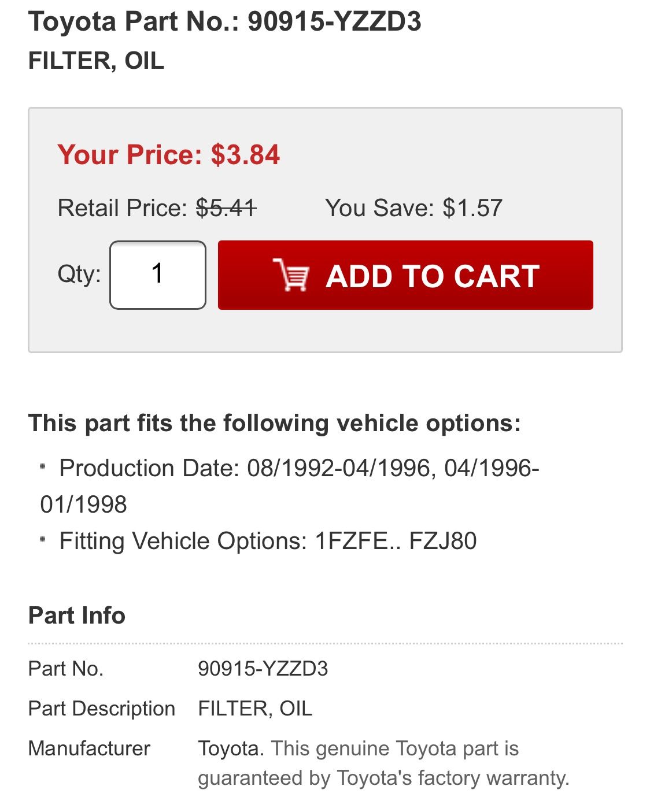Click the Production Date bullet item
The height and width of the screenshot is (812, 650).
(289, 486)
